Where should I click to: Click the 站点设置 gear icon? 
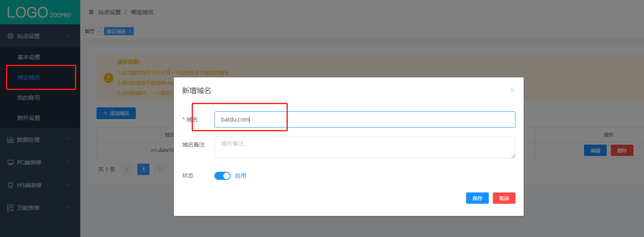click(x=11, y=36)
